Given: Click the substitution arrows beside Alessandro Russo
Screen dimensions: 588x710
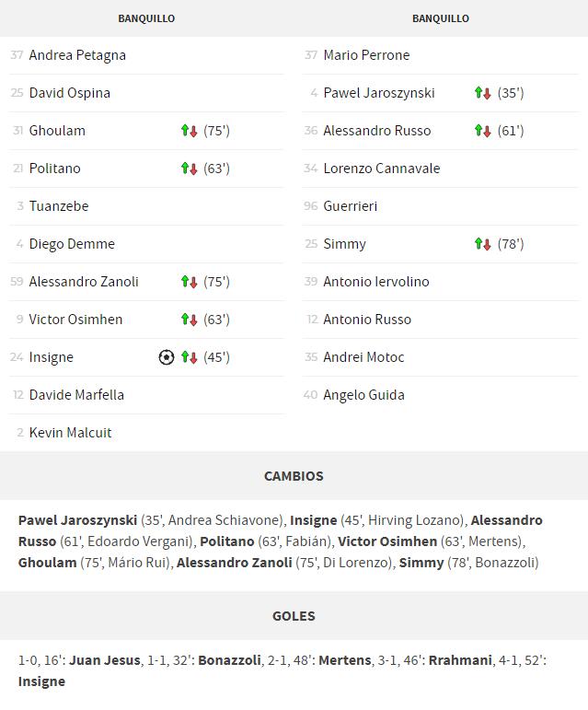Looking at the screenshot, I should (483, 131).
